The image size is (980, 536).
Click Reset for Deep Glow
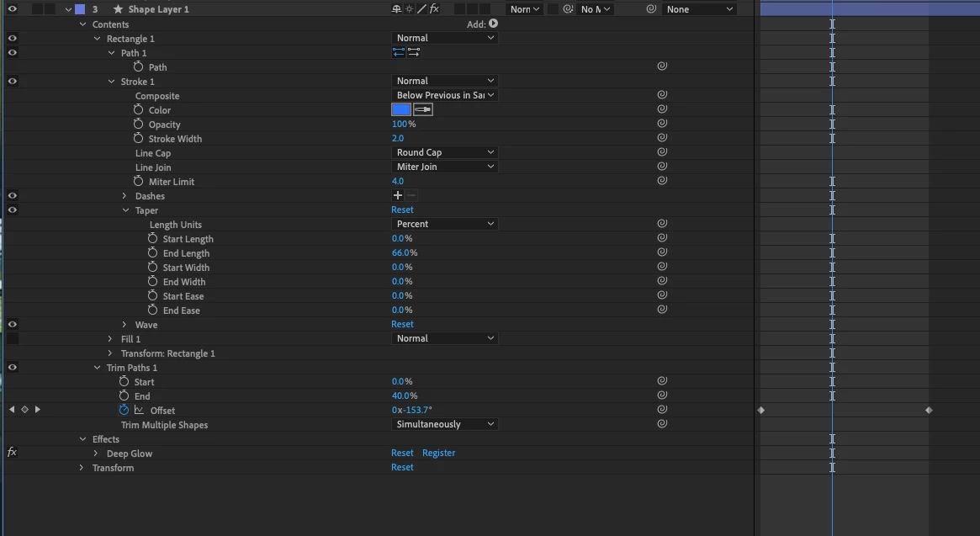(402, 453)
